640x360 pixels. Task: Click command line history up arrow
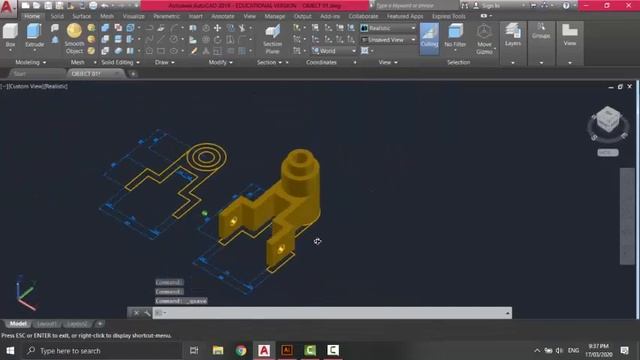click(x=508, y=313)
